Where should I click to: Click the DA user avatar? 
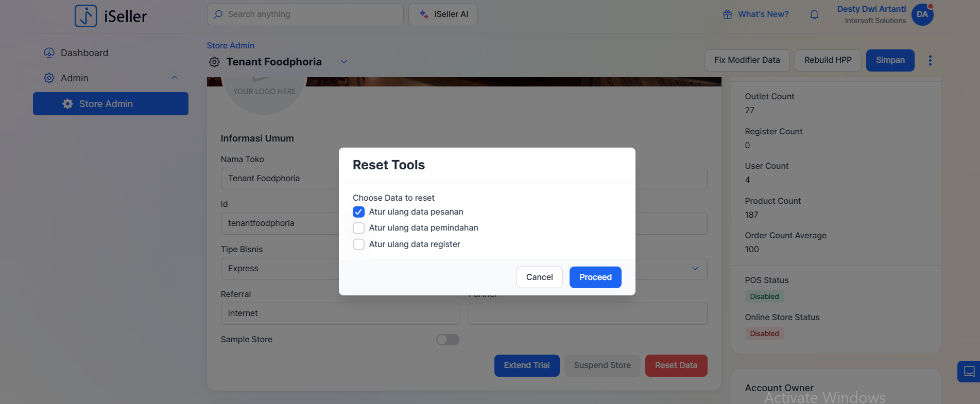point(922,14)
